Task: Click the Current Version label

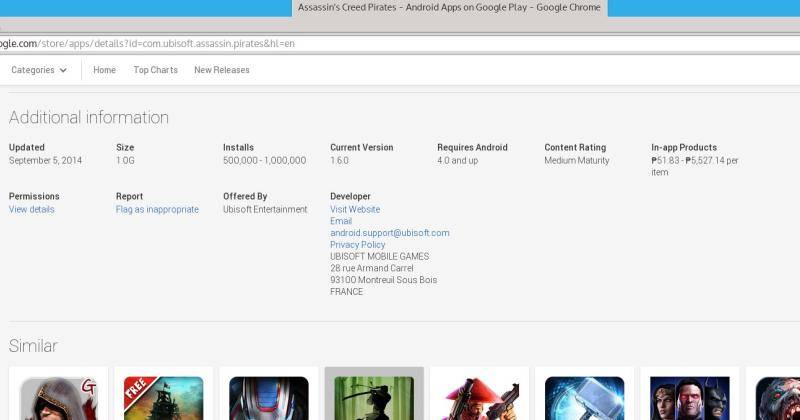Action: [x=362, y=147]
